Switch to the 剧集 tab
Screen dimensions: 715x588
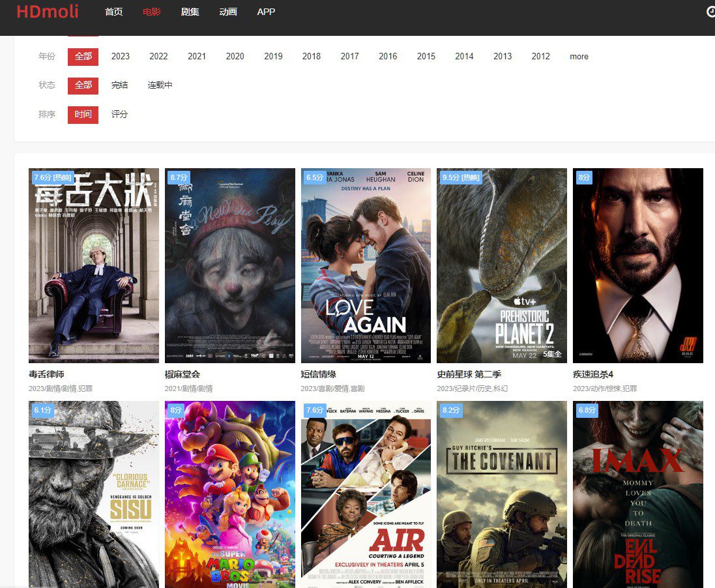click(x=190, y=12)
